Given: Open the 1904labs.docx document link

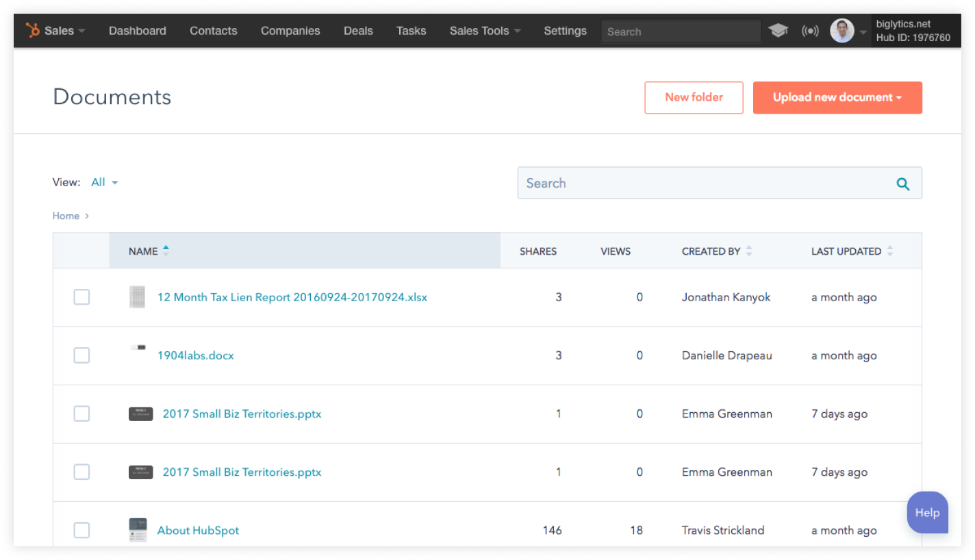Looking at the screenshot, I should tap(195, 355).
